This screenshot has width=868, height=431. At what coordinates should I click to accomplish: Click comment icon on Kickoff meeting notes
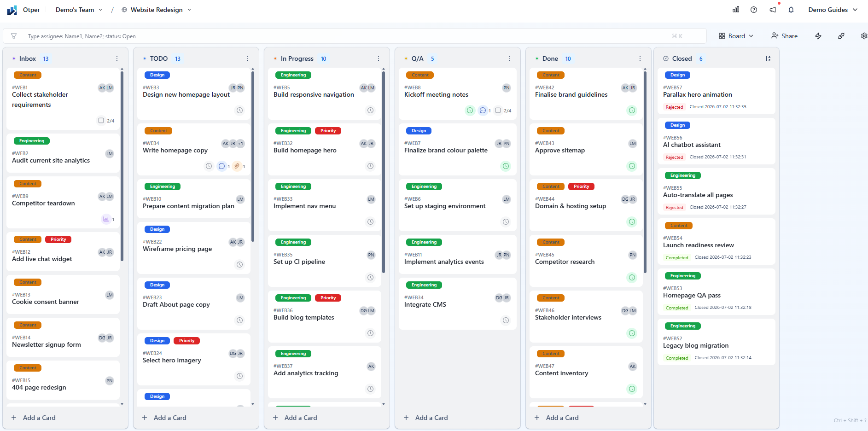(x=483, y=111)
